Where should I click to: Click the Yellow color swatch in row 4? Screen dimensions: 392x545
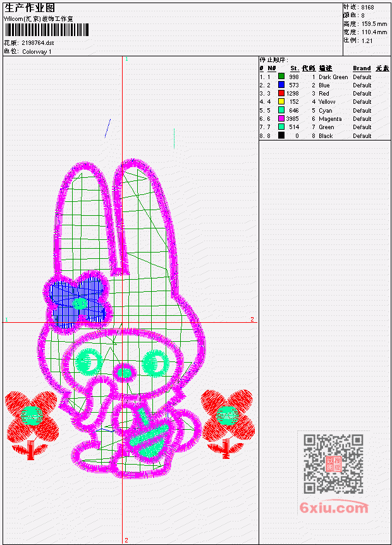point(281,101)
